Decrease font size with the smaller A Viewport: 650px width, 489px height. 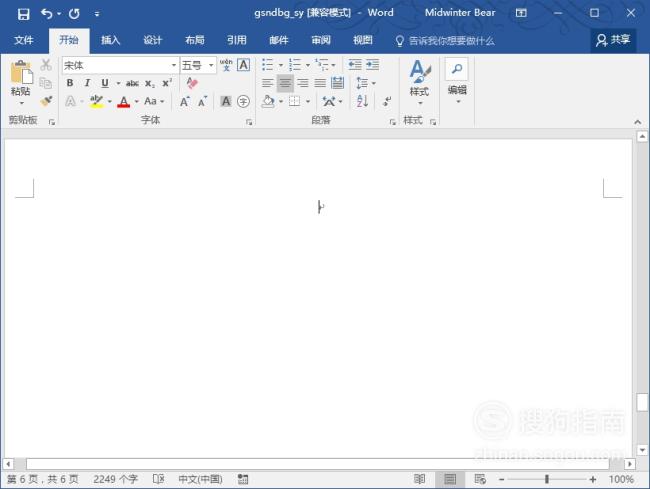point(203,101)
